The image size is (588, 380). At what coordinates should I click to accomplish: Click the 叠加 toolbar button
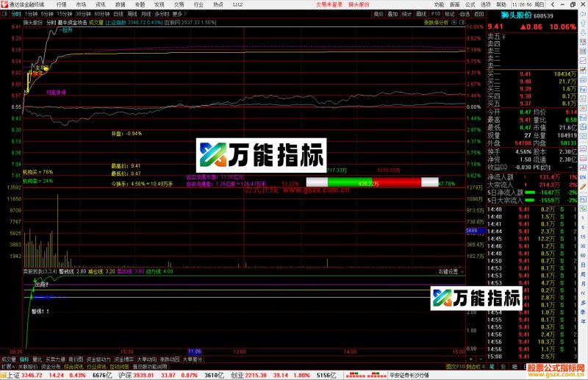(392, 14)
